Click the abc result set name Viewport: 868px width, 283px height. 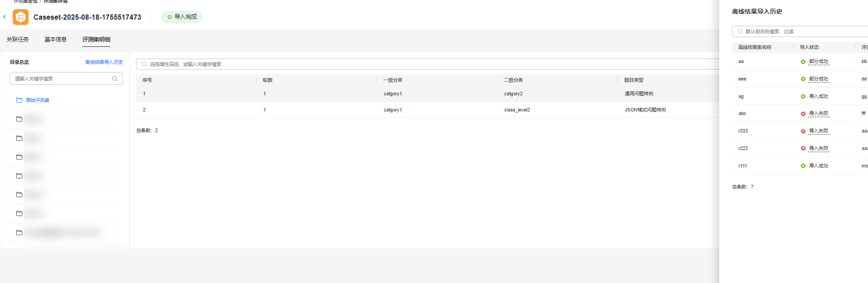click(742, 114)
